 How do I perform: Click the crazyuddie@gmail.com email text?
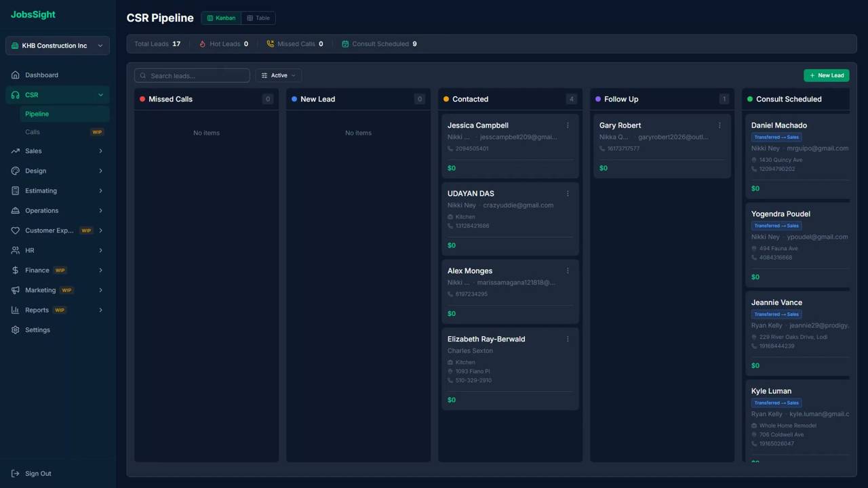click(518, 205)
